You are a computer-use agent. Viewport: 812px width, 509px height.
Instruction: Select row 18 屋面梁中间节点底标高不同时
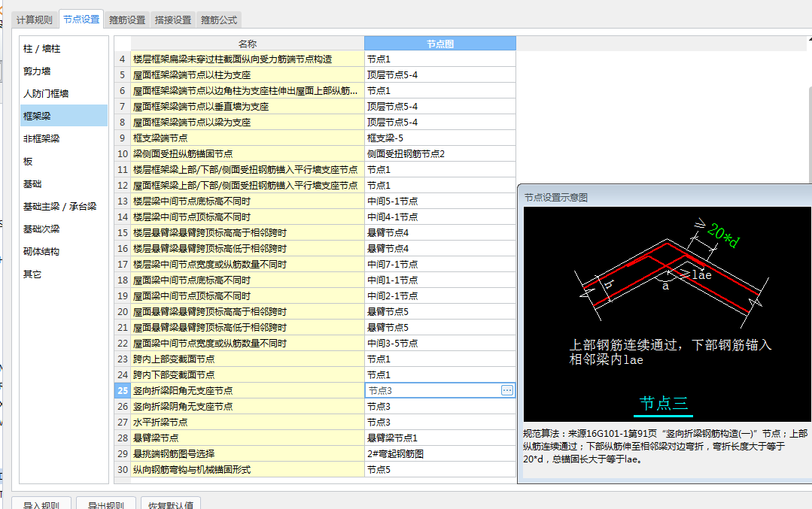click(x=248, y=280)
